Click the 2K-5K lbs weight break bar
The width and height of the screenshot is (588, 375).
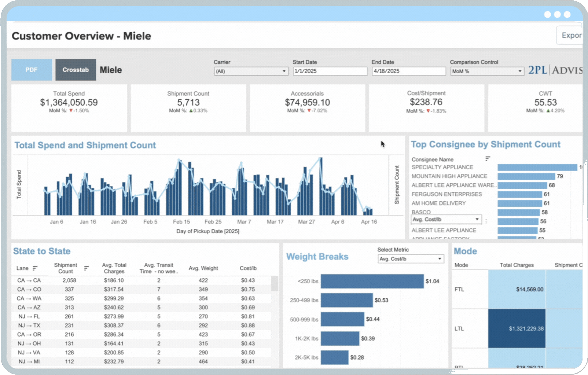334,357
